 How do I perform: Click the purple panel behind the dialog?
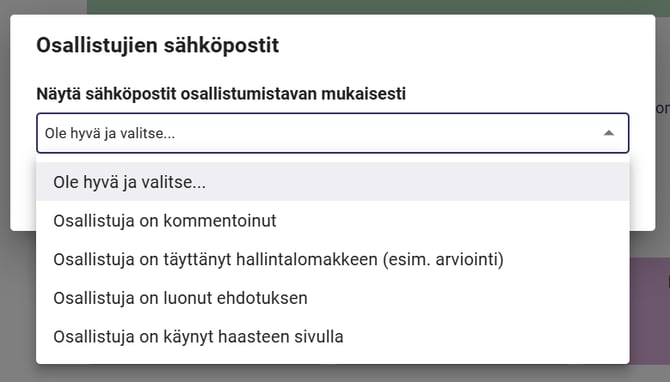point(649,310)
